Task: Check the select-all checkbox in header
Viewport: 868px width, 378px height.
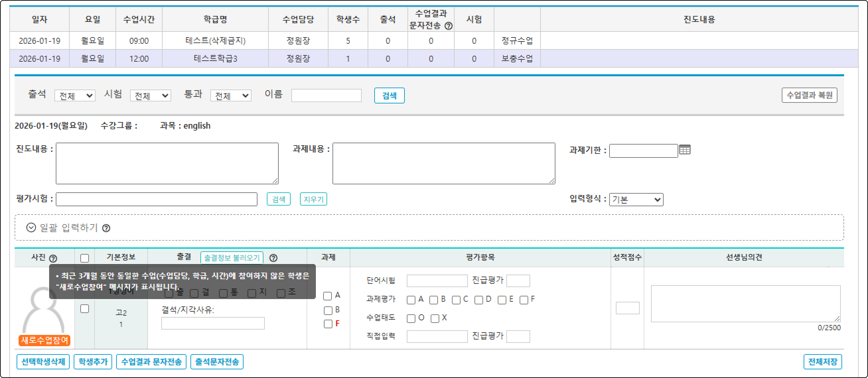Action: coord(85,258)
